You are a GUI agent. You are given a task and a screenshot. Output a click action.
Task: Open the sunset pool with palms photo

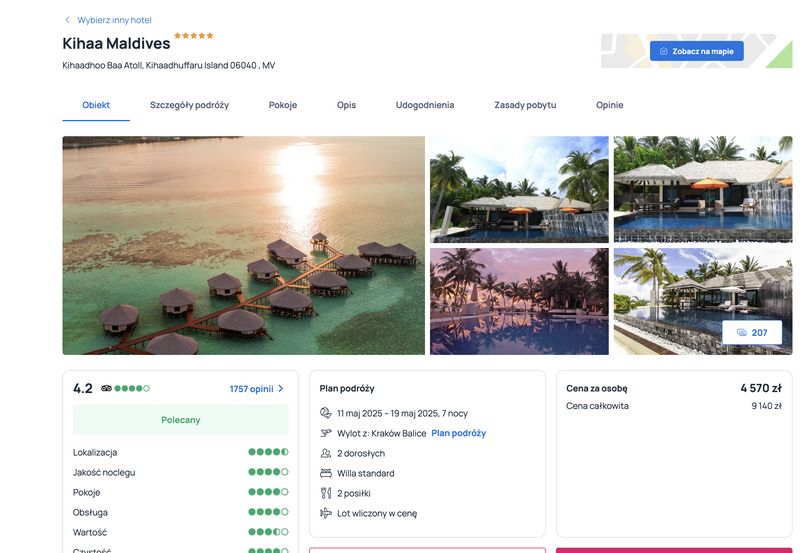click(519, 301)
